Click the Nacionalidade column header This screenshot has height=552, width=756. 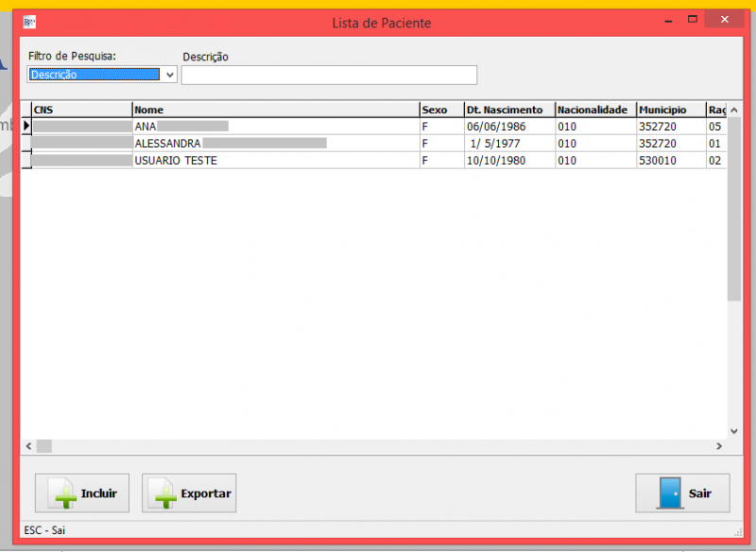(x=593, y=110)
